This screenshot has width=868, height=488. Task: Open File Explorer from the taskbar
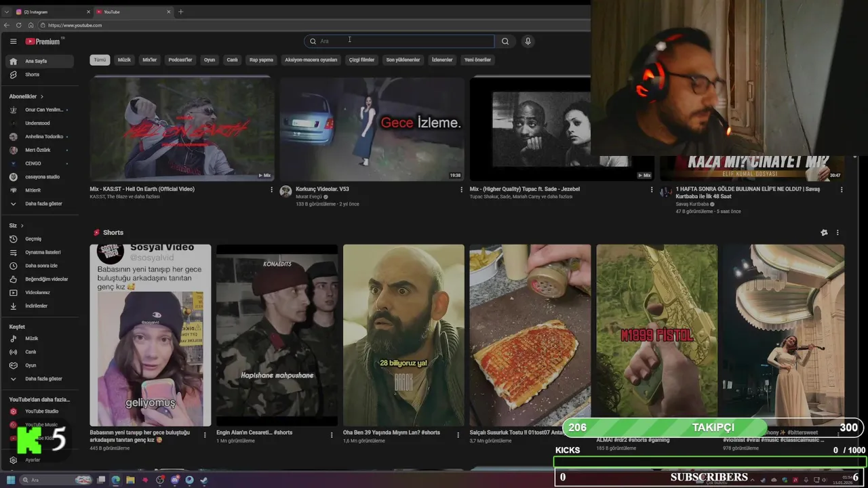(x=130, y=480)
